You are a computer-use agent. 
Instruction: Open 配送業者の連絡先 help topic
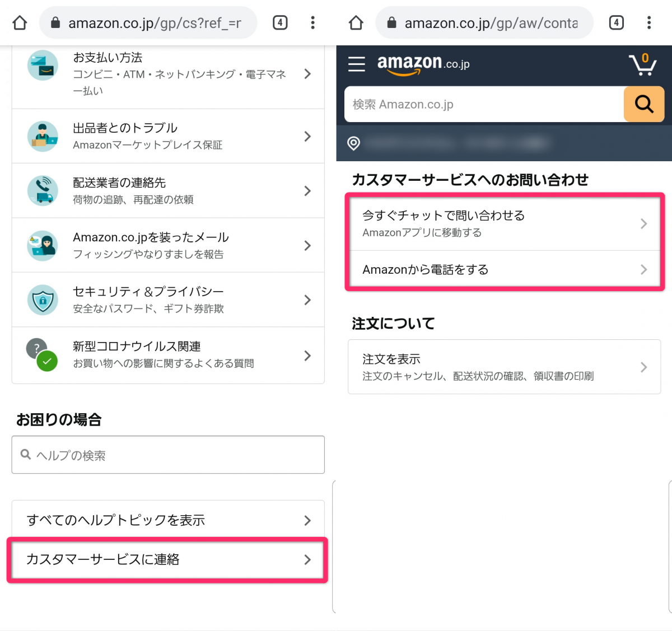[168, 191]
